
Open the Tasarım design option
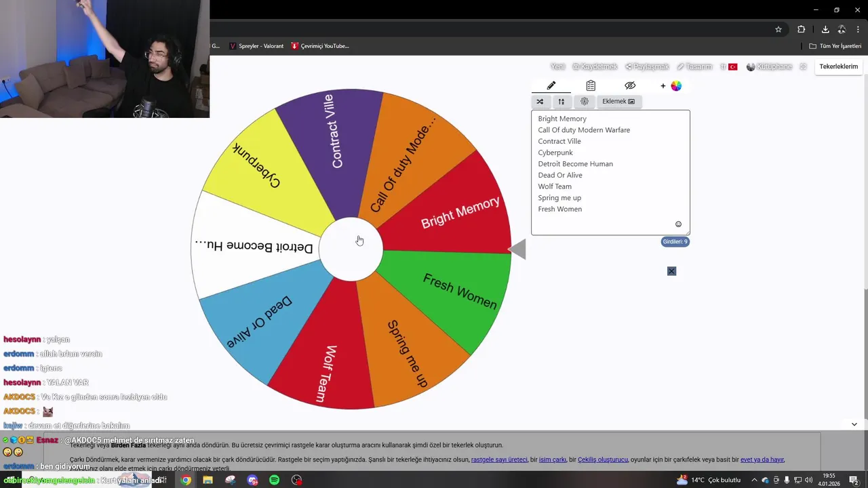click(x=694, y=66)
